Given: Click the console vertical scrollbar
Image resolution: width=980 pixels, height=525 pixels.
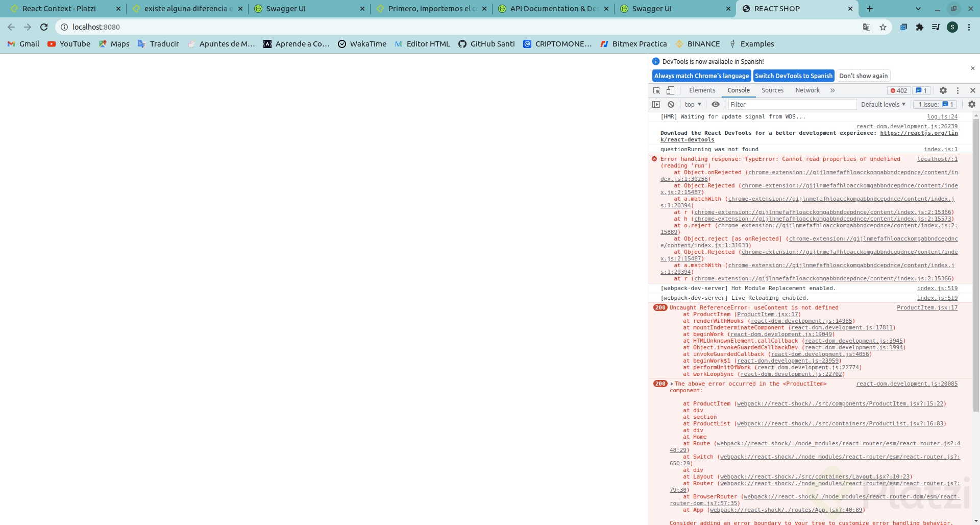Looking at the screenshot, I should coord(976,266).
